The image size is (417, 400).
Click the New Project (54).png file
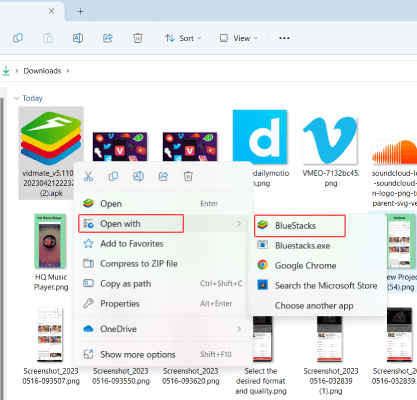pos(401,253)
